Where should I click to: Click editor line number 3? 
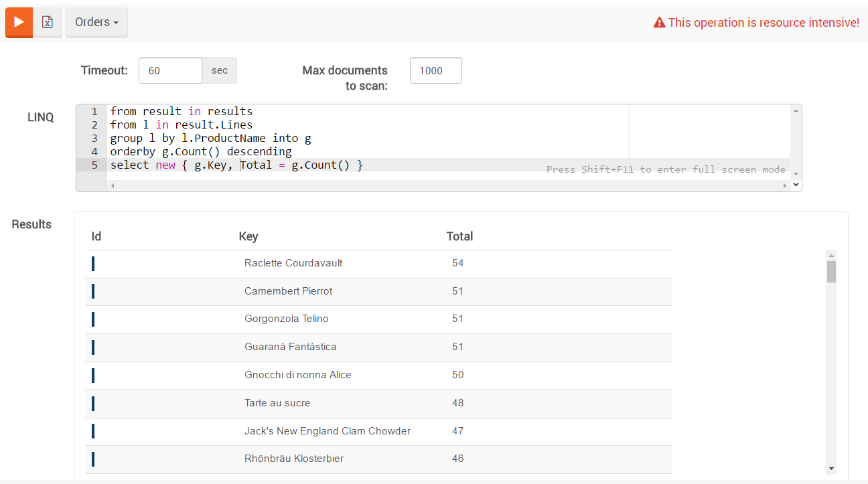point(94,138)
